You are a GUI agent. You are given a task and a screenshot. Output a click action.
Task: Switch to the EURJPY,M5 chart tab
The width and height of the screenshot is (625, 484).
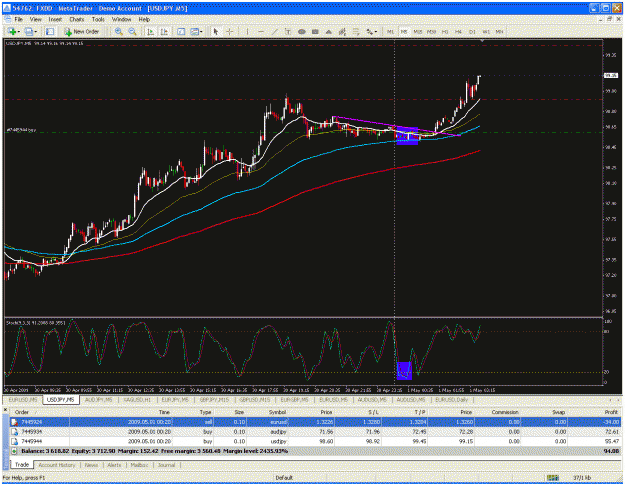(x=175, y=399)
